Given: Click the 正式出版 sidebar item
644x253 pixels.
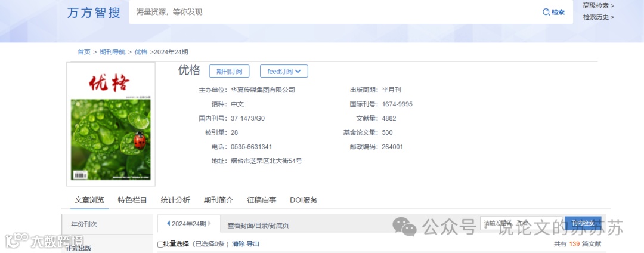Looking at the screenshot, I should [x=79, y=248].
